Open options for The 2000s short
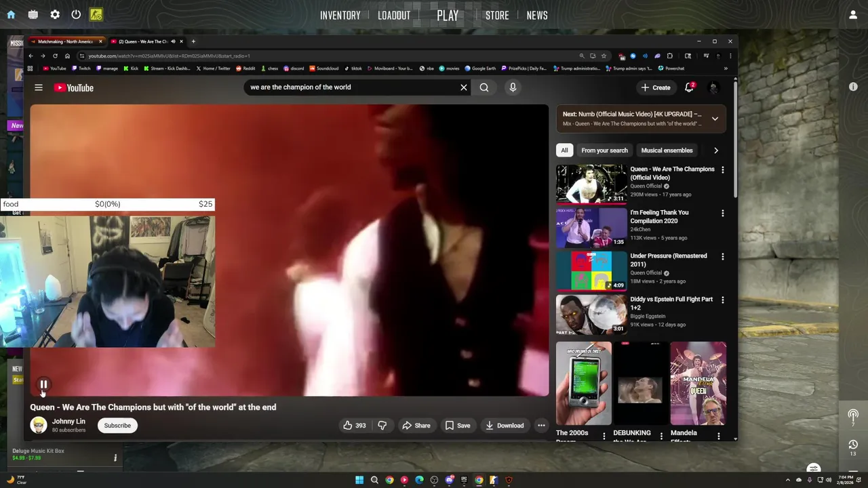868x488 pixels. pyautogui.click(x=604, y=436)
